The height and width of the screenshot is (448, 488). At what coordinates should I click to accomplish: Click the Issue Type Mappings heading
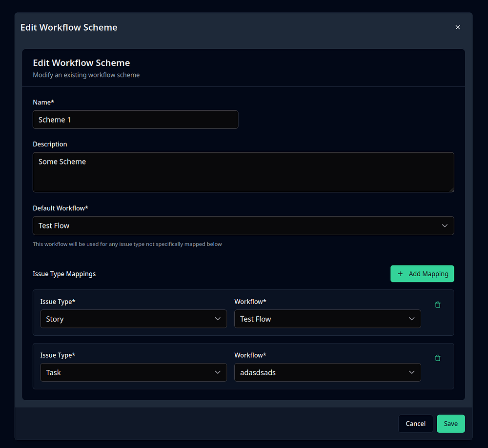pos(64,274)
